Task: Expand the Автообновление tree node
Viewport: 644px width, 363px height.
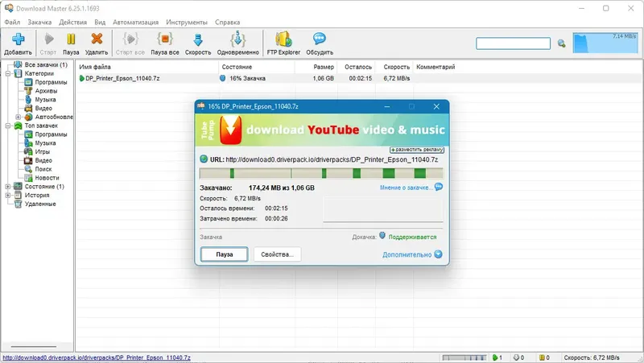Action: tap(18, 117)
